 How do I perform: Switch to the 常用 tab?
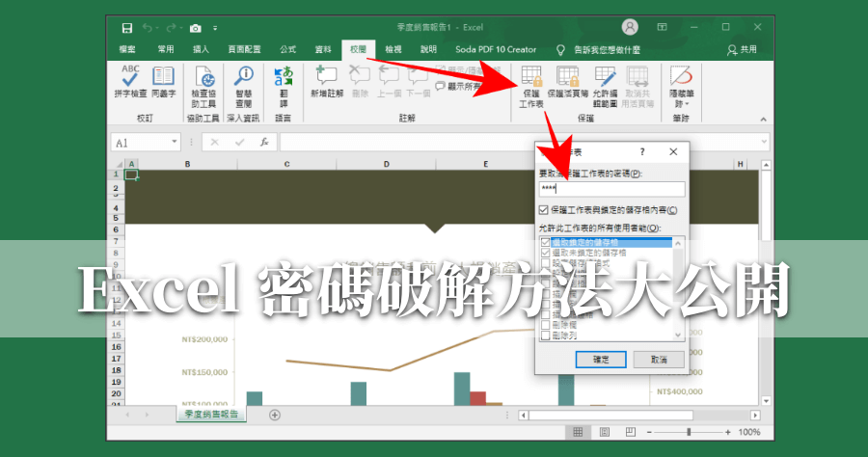(166, 50)
